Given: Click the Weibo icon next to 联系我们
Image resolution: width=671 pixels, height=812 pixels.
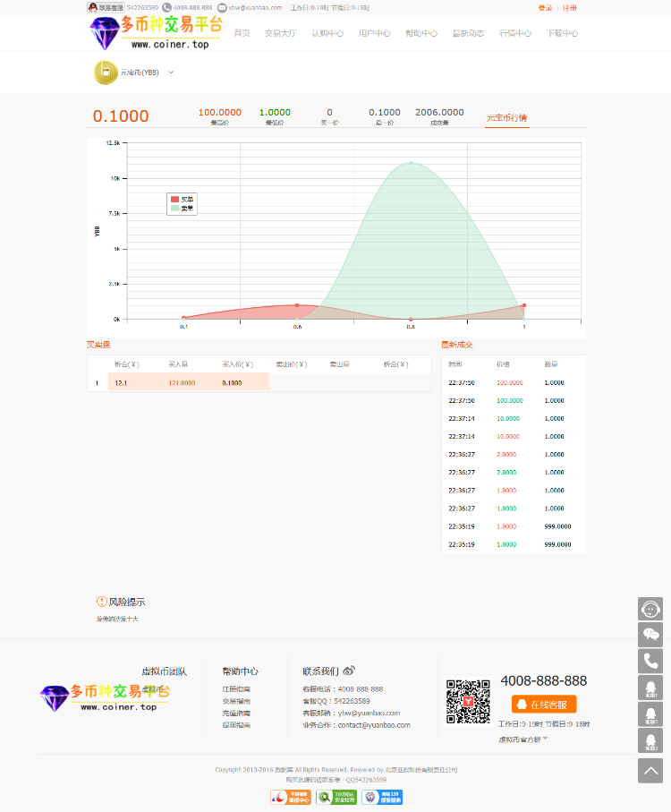Looking at the screenshot, I should (349, 671).
